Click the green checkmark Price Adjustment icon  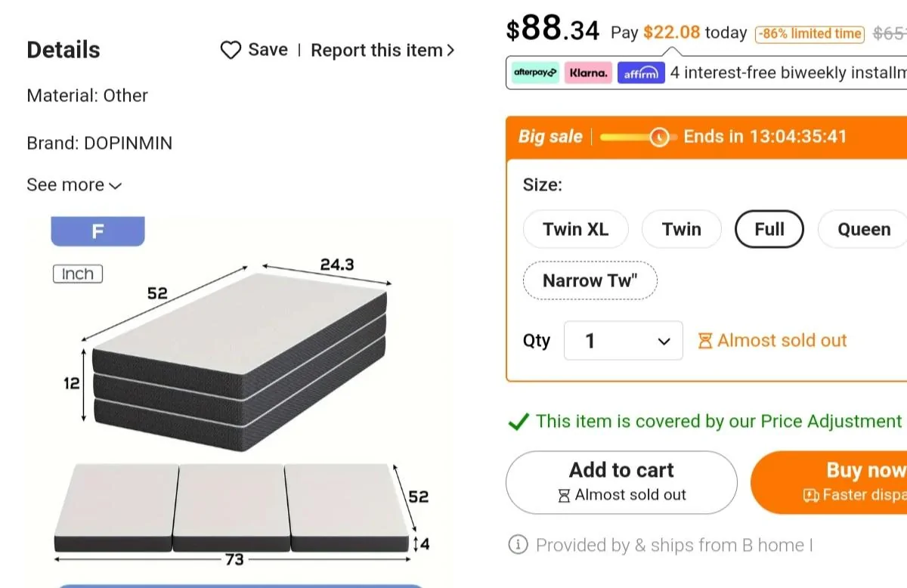click(519, 422)
